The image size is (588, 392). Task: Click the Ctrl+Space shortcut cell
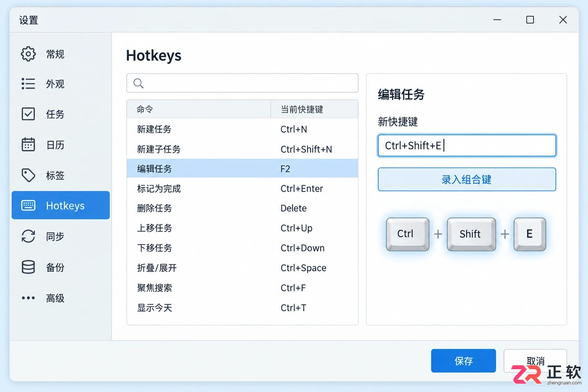[x=303, y=268]
